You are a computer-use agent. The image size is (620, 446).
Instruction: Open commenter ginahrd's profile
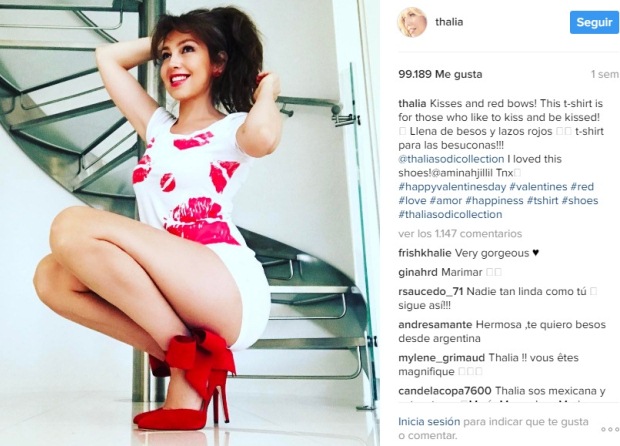(418, 272)
